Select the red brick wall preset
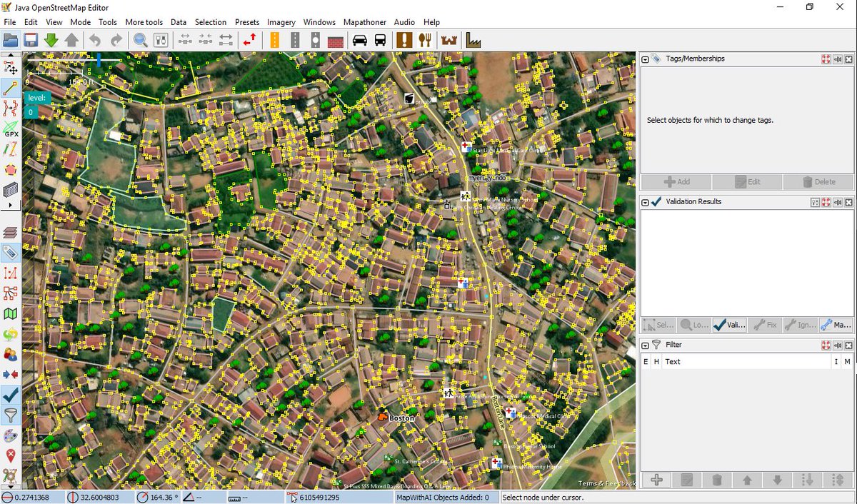This screenshot has width=857, height=504. pyautogui.click(x=335, y=40)
